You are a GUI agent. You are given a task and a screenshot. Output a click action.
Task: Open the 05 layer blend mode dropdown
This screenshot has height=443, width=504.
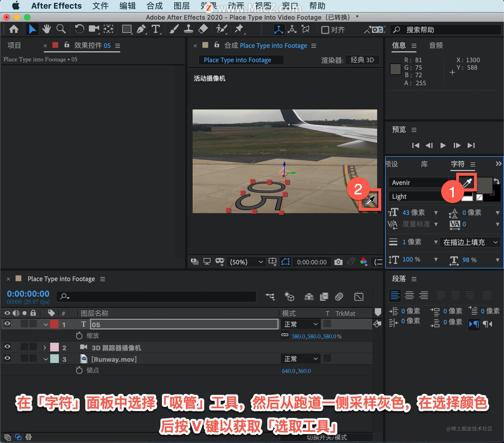click(300, 324)
